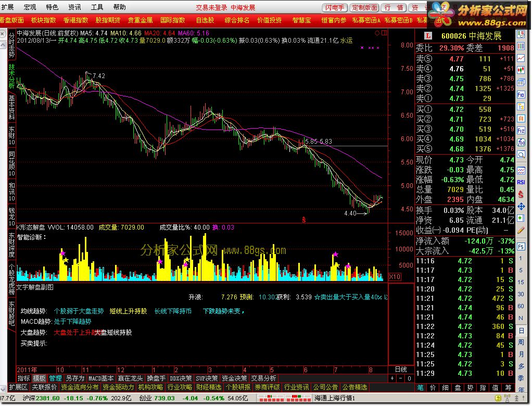Select the 分时走势 side tab
Screen dimensions: 532x406
pyautogui.click(x=11, y=45)
